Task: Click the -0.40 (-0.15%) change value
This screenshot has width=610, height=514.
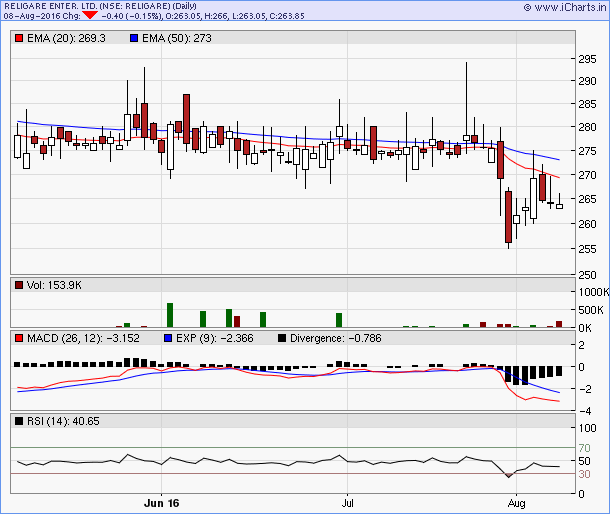Action: click(131, 16)
